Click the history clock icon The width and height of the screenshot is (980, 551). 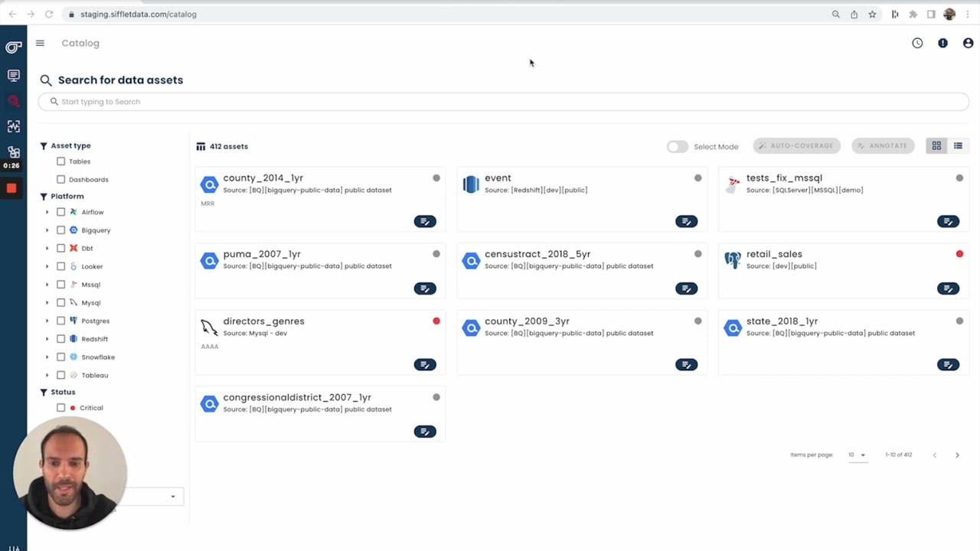(x=917, y=44)
